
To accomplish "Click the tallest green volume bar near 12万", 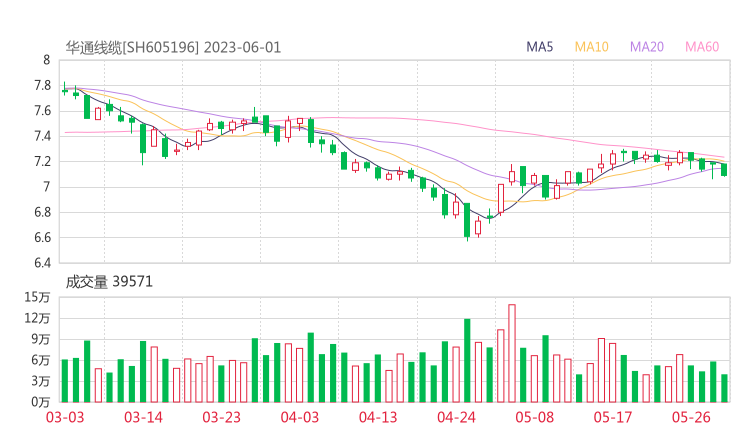I will click(x=467, y=361).
